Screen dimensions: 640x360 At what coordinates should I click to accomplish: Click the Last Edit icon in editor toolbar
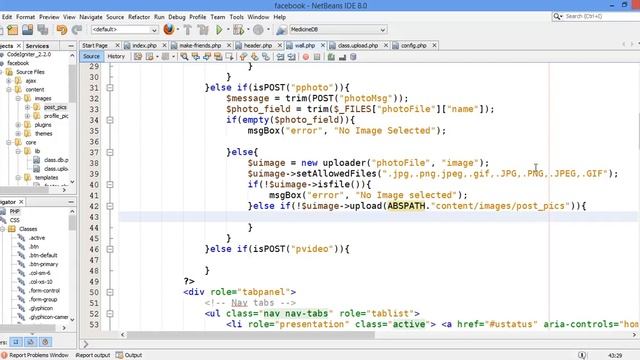(138, 57)
